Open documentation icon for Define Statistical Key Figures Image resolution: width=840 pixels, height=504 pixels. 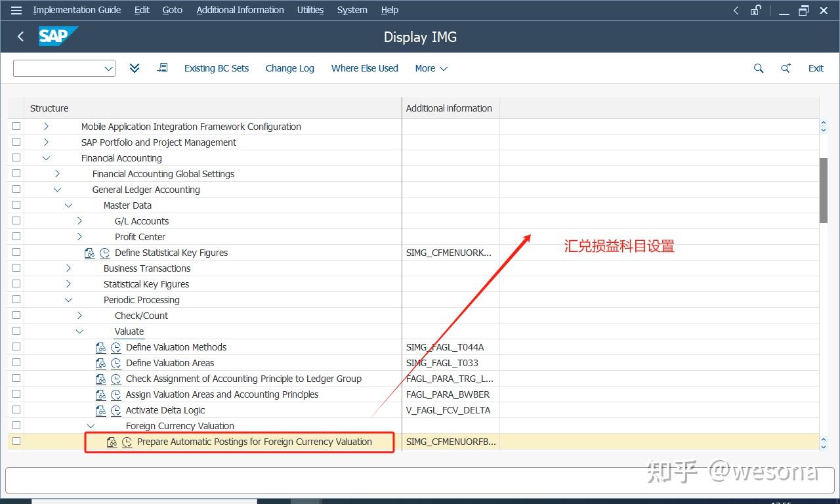[90, 253]
